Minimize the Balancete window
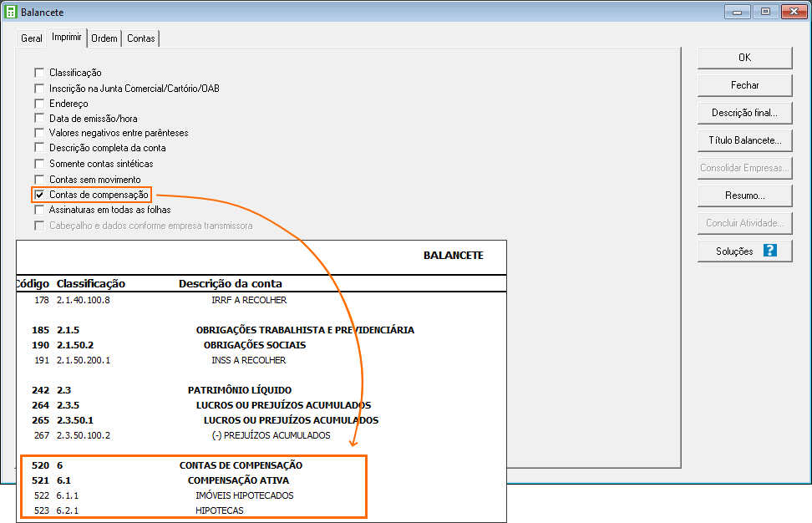 point(738,12)
